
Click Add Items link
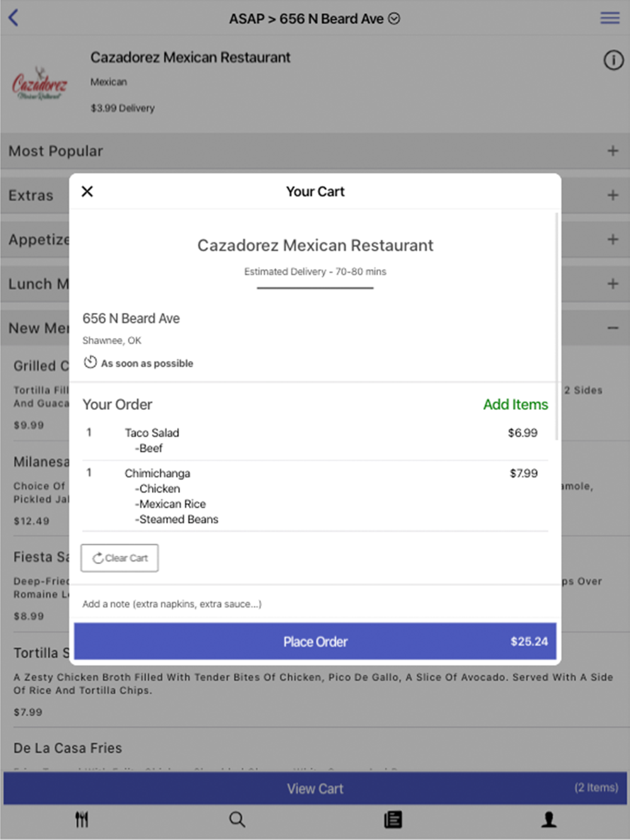point(515,404)
